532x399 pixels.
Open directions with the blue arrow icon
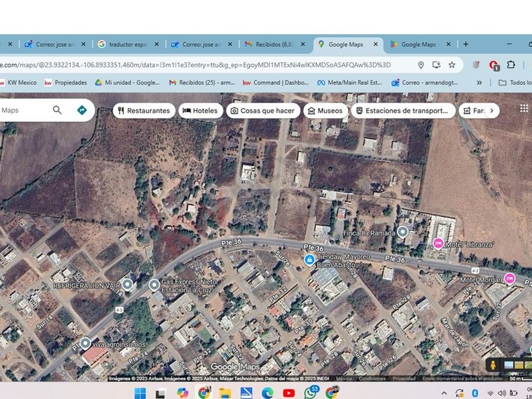coord(82,110)
